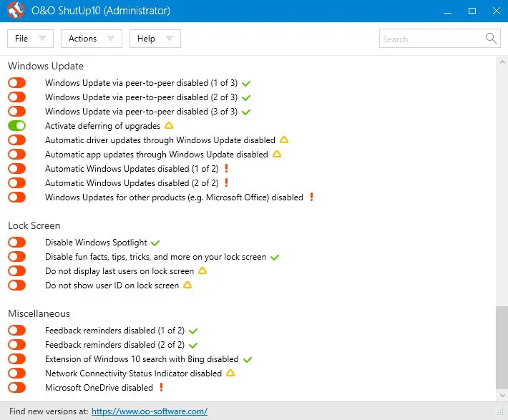Click green checkmark beside peer-to-peer disabled (3 of 3)
This screenshot has height=420, width=508.
[246, 112]
